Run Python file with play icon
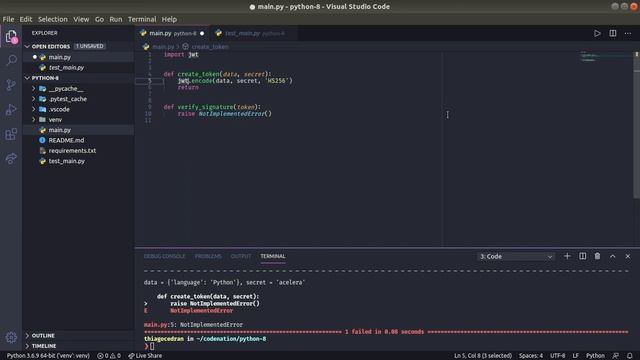 (x=597, y=33)
